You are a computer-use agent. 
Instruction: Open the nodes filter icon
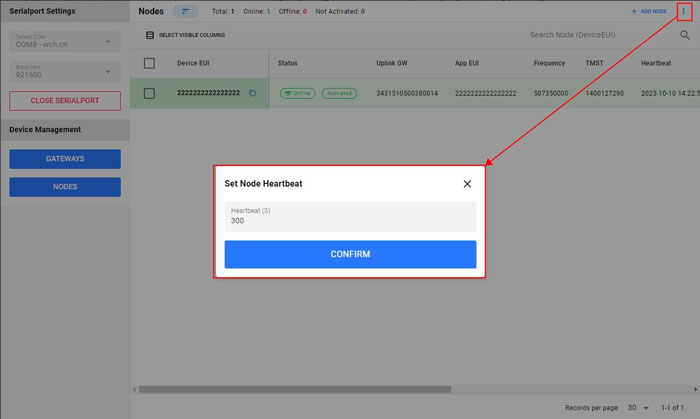[x=185, y=11]
